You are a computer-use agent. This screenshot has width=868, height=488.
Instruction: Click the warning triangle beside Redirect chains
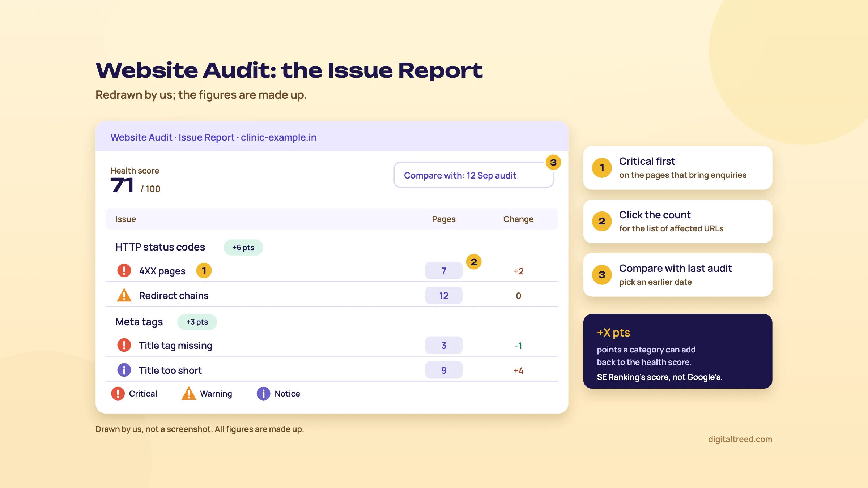tap(124, 295)
